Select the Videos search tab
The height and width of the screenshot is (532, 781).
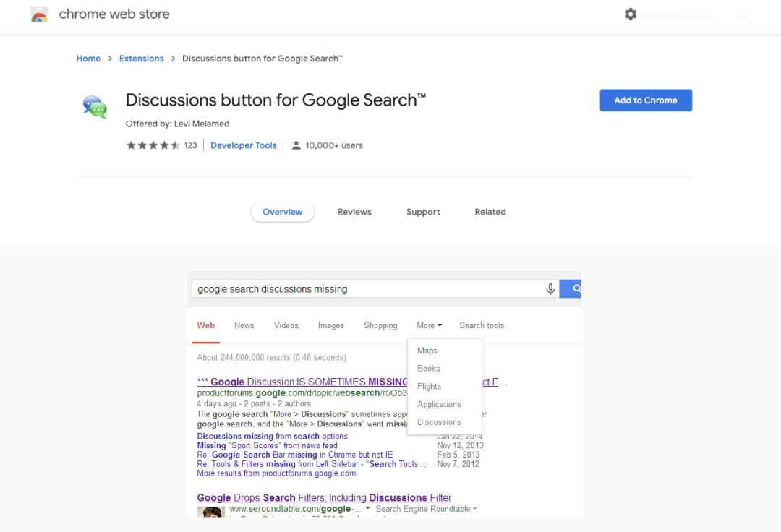286,325
